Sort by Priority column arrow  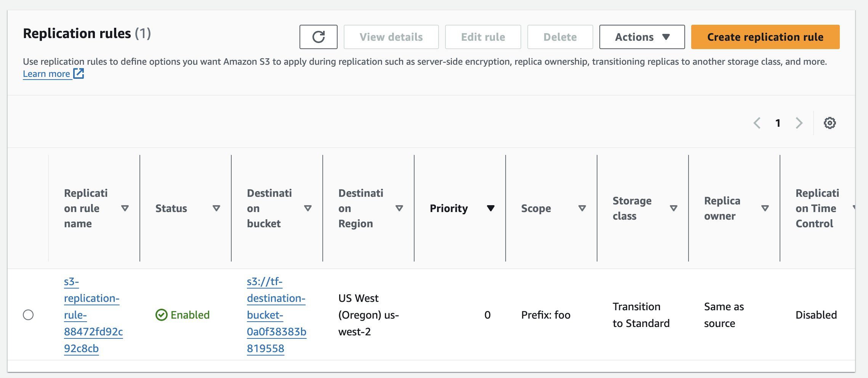pyautogui.click(x=490, y=208)
